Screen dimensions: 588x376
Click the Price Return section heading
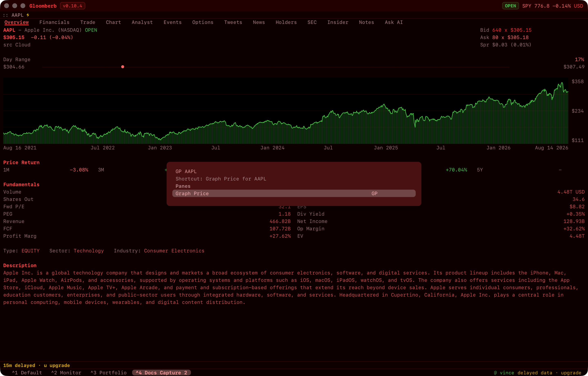pyautogui.click(x=21, y=162)
